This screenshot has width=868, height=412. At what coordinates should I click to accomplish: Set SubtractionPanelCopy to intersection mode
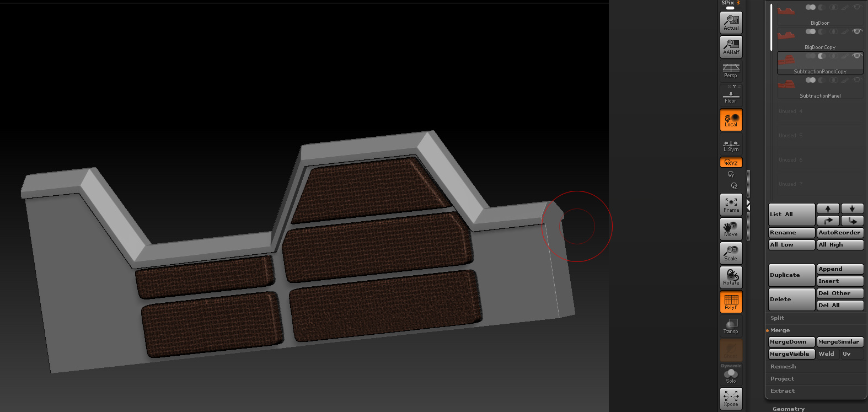[834, 56]
